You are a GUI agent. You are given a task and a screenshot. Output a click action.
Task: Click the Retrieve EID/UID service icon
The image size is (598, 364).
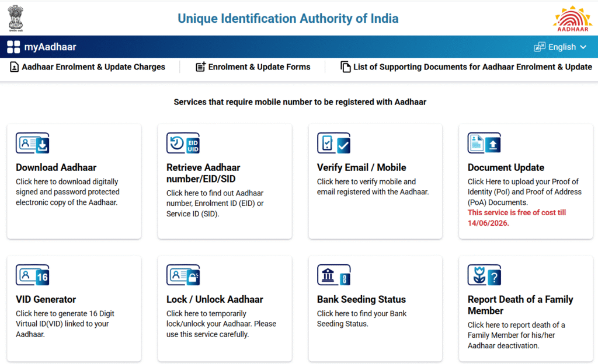(x=183, y=143)
